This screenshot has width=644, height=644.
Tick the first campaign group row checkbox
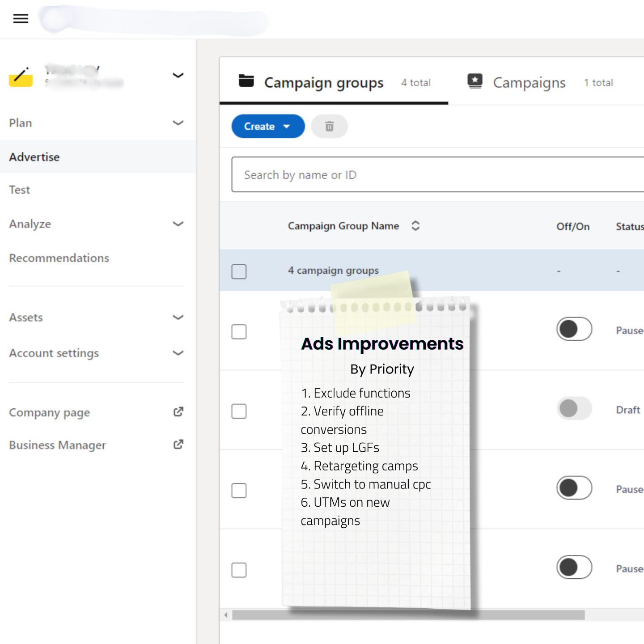click(x=239, y=332)
